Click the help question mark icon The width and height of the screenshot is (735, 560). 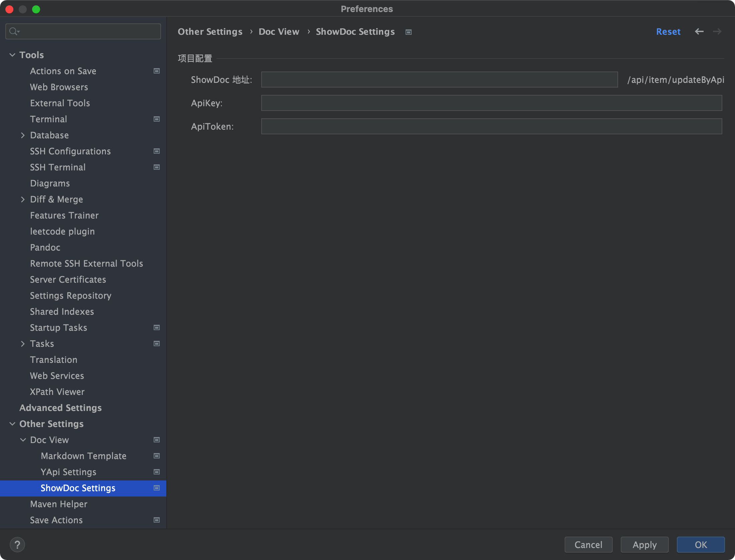pyautogui.click(x=17, y=545)
